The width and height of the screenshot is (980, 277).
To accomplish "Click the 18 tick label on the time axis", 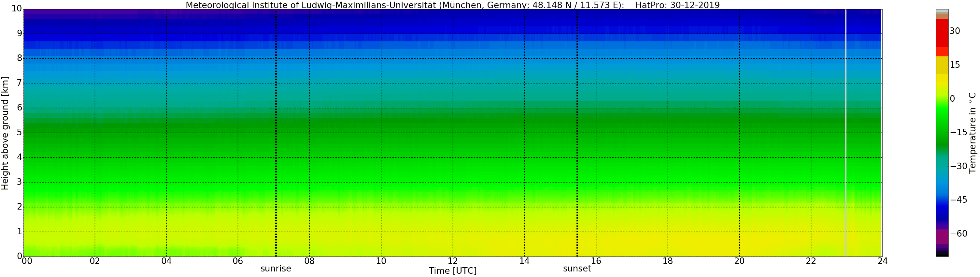I will [x=667, y=261].
